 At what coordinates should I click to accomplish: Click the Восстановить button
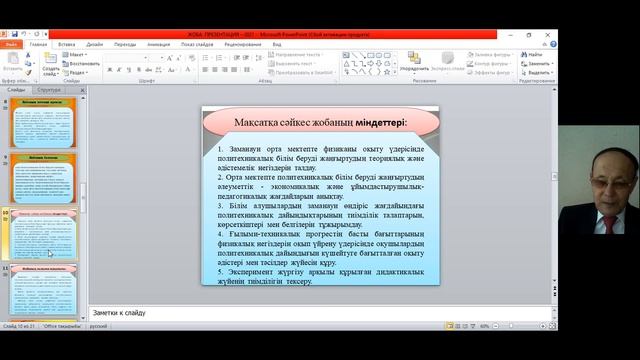(81, 64)
